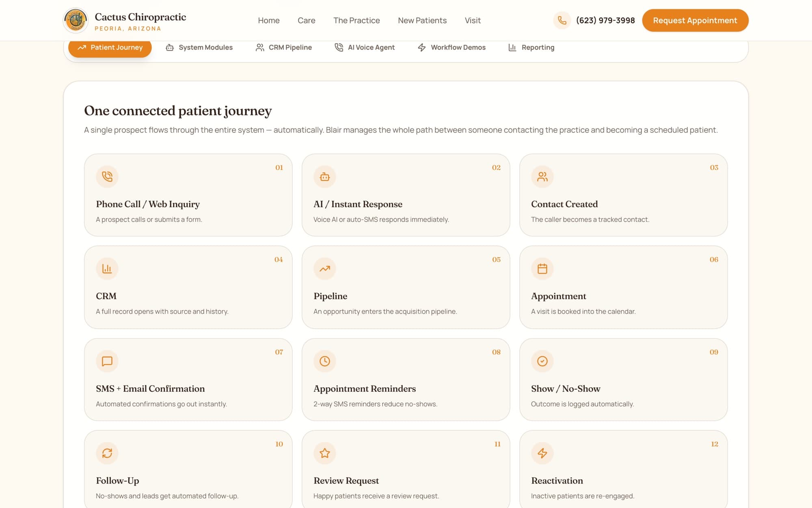Image resolution: width=812 pixels, height=508 pixels.
Task: Click the Request Appointment button
Action: 695,20
